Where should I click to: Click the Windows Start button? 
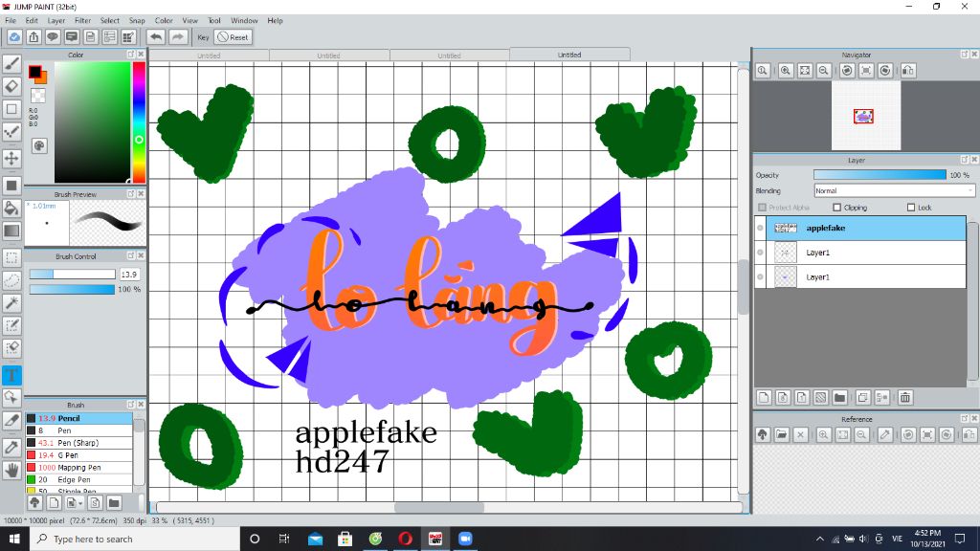[x=14, y=539]
